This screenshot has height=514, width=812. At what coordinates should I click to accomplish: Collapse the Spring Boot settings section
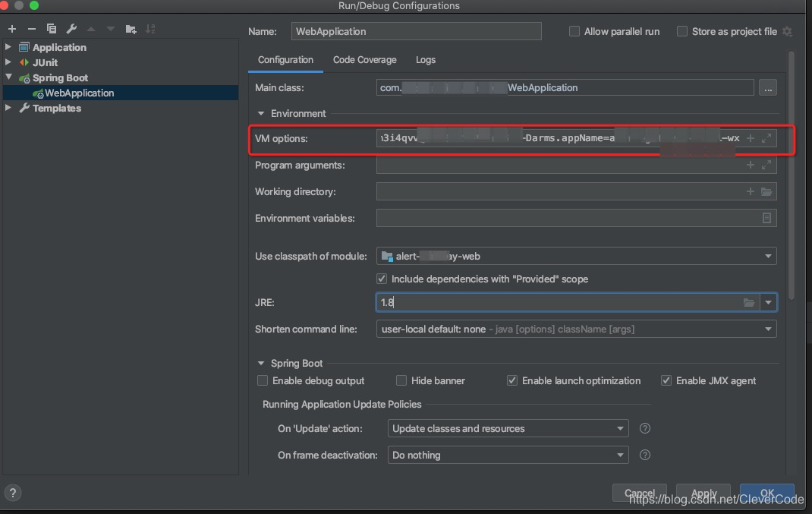coord(261,363)
